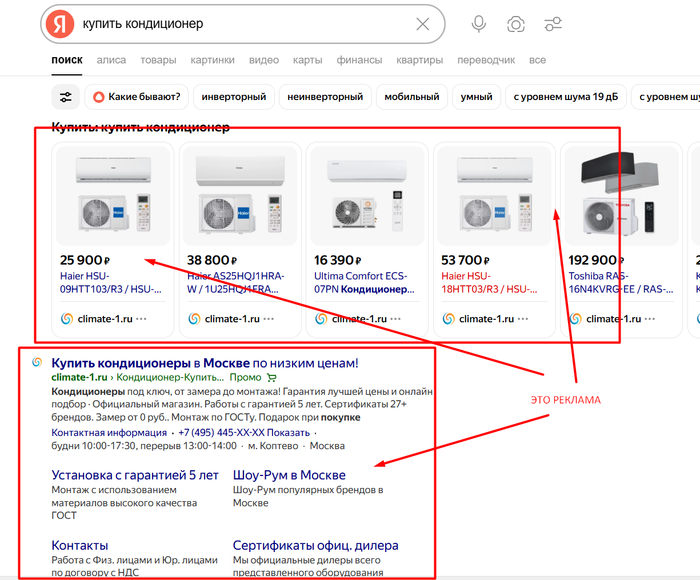
Task: Click the Yandex logo icon
Action: click(x=62, y=24)
